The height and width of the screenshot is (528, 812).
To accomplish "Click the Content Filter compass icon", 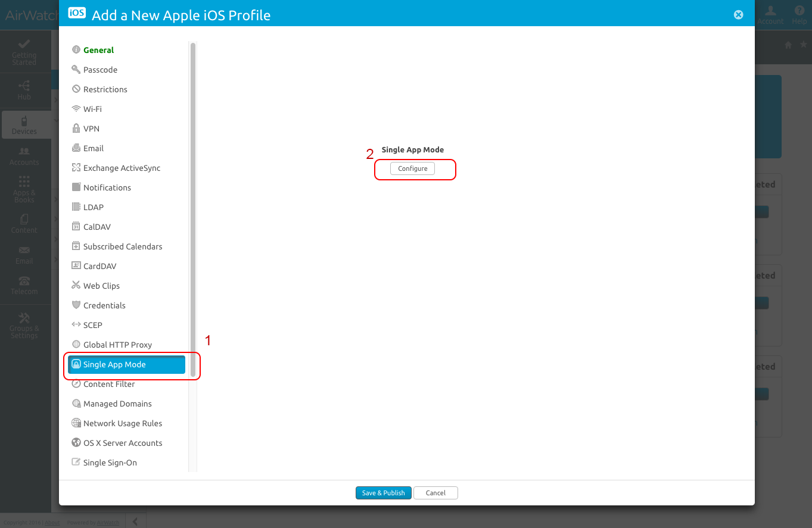I will pyautogui.click(x=76, y=384).
